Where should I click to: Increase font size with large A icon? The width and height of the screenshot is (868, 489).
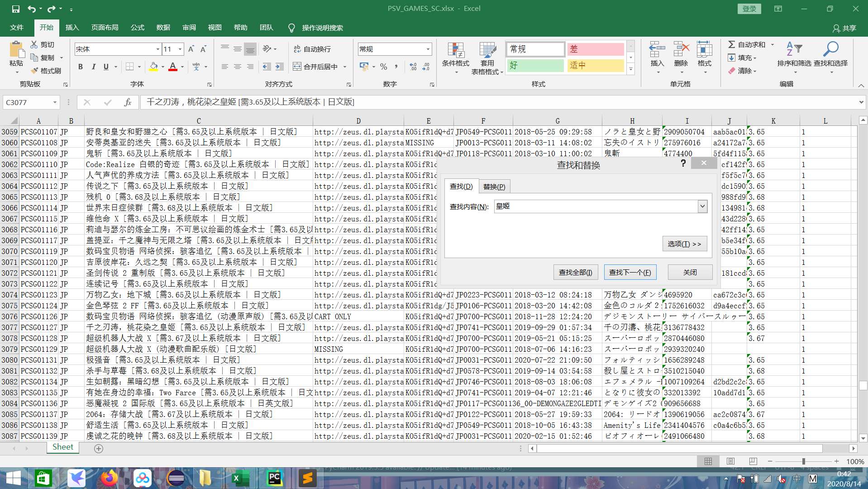[191, 49]
